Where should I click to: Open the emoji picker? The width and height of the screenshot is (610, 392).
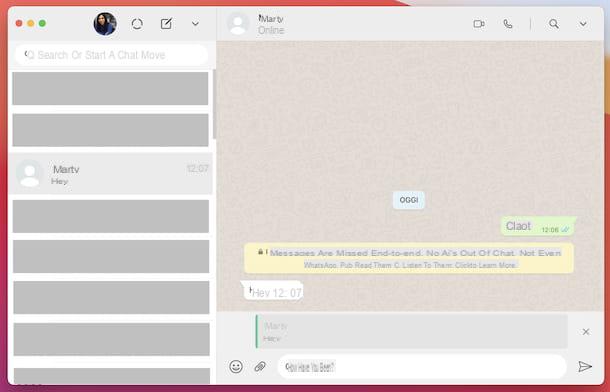point(236,366)
